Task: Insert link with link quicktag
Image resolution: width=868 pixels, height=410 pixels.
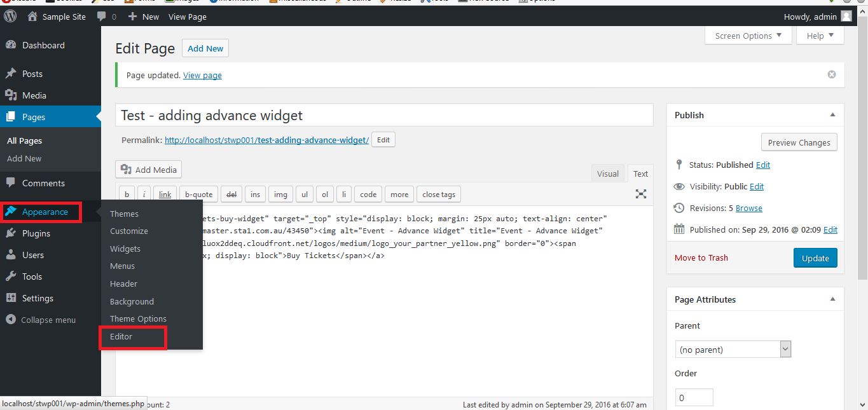Action: [x=165, y=195]
